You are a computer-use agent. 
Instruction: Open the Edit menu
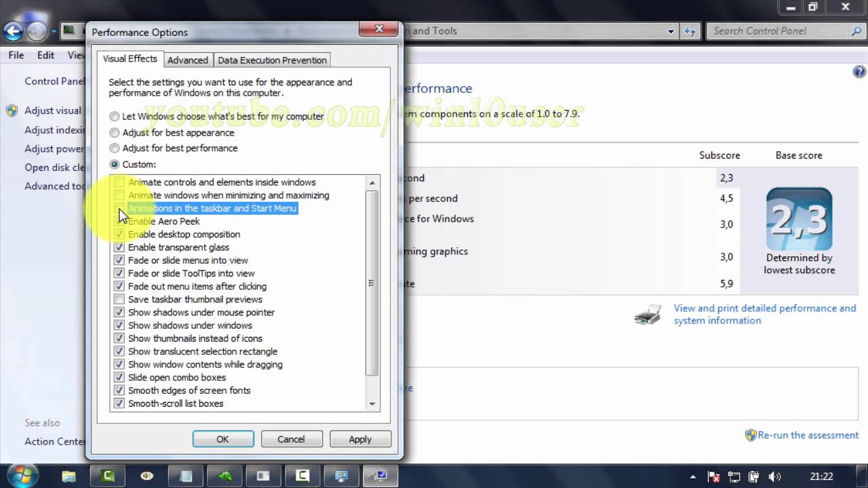(45, 55)
